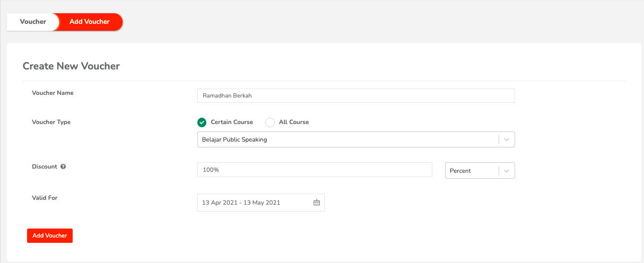Click the Voucher Type label
644x263 pixels.
pos(51,122)
